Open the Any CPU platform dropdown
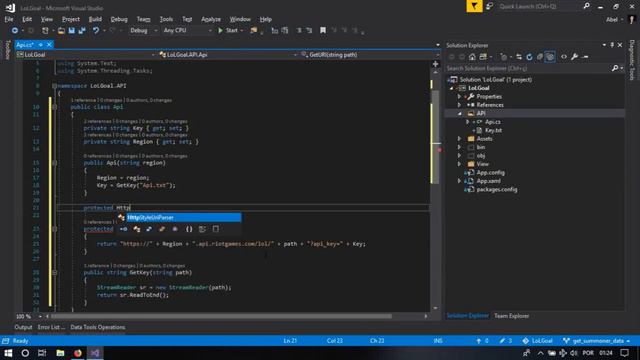Image resolution: width=640 pixels, height=360 pixels. click(x=187, y=31)
